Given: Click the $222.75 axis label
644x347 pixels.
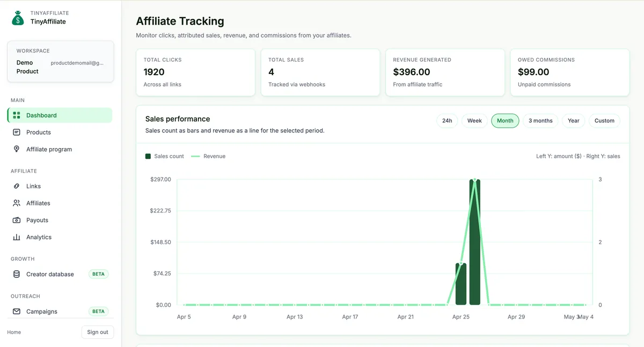Looking at the screenshot, I should coord(160,211).
